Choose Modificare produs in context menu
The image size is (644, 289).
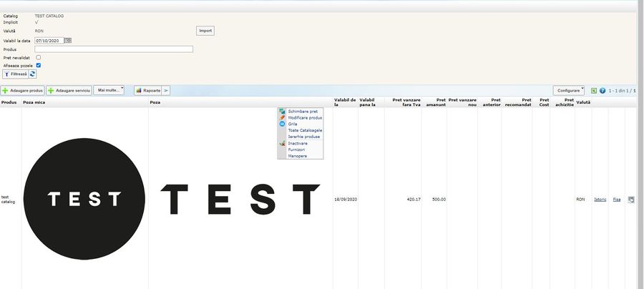click(x=305, y=118)
